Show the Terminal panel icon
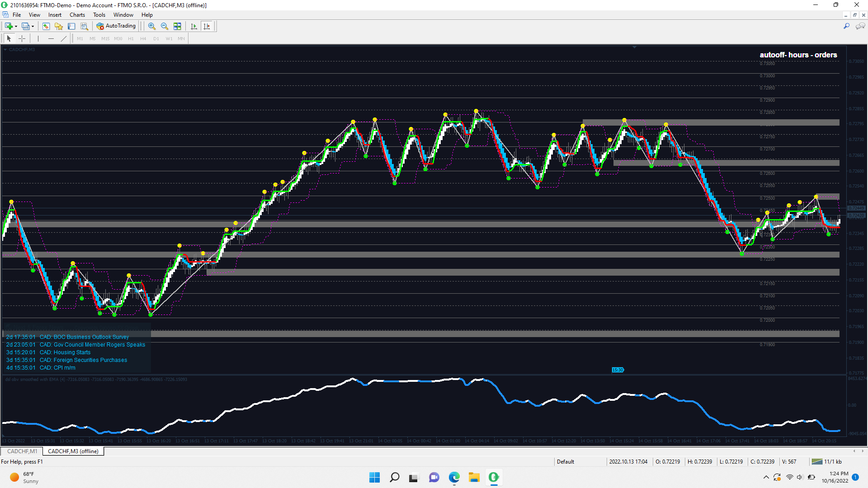Screen dimensions: 868x488 [71, 26]
